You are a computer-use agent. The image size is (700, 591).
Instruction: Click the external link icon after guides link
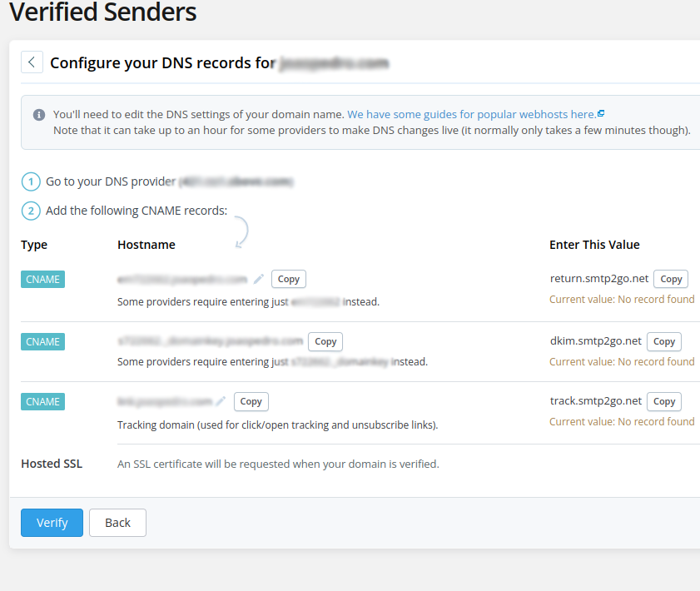pyautogui.click(x=601, y=114)
